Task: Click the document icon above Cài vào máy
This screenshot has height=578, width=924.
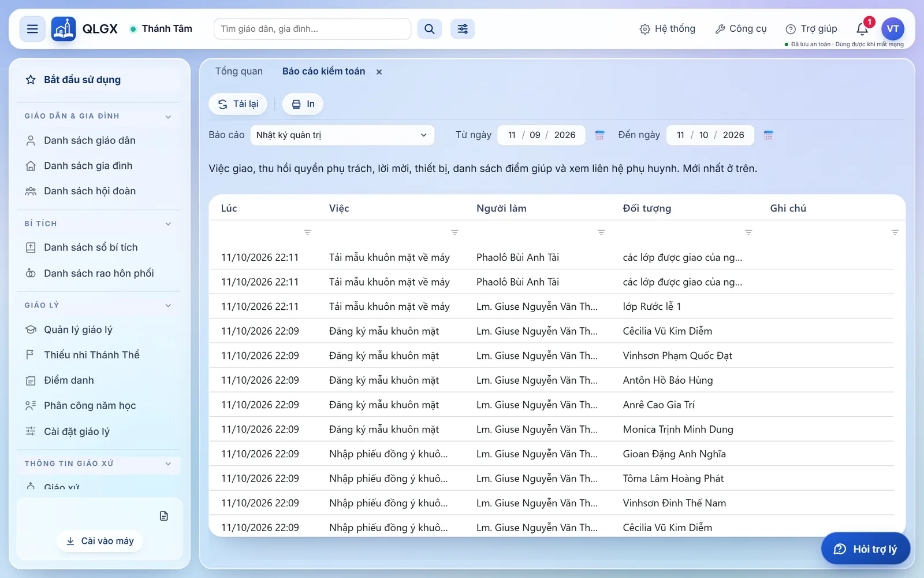Action: point(164,516)
